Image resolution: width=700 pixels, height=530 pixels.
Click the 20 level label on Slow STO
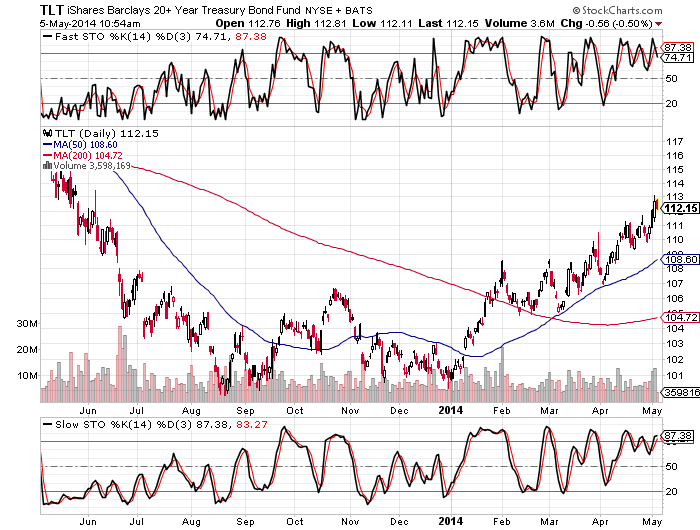click(671, 492)
